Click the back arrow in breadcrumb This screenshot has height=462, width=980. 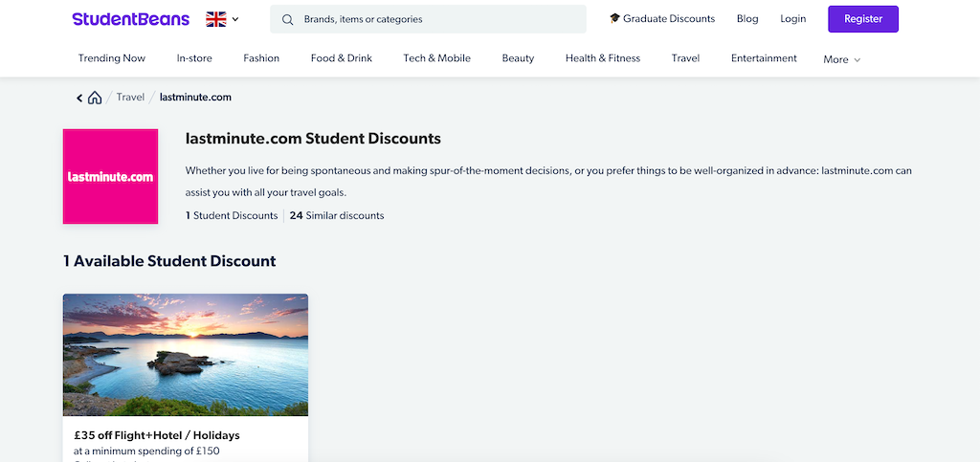[79, 98]
